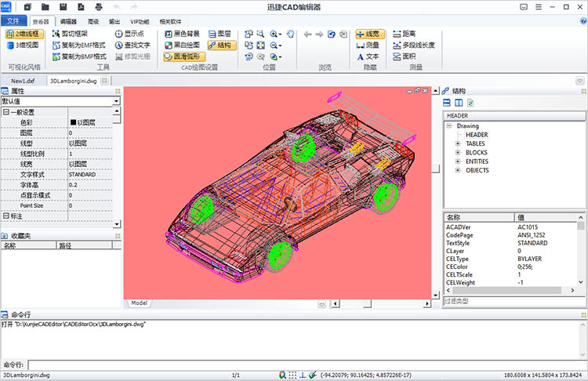Screen dimensions: 588x381
Task: Open the view orientation globe dropdown
Action: (x=280, y=57)
